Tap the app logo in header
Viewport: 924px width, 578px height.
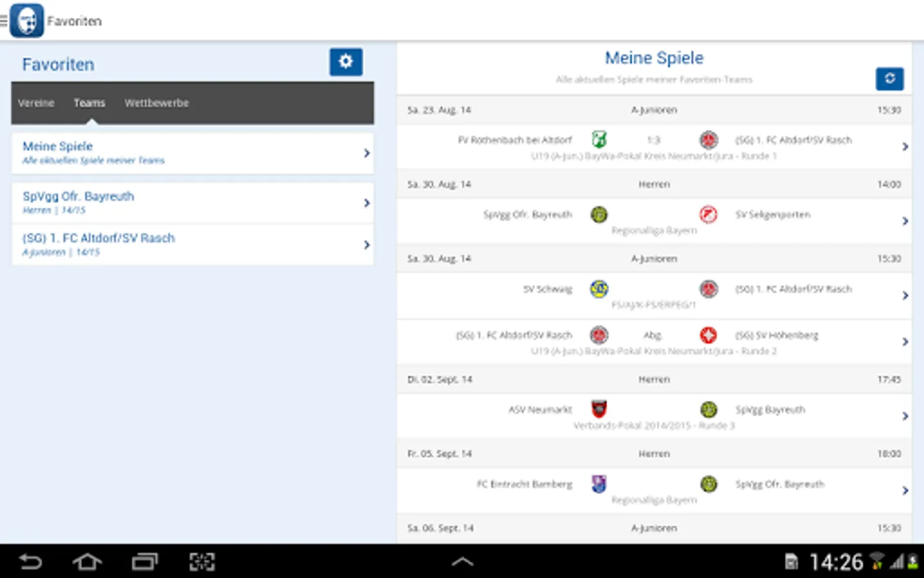tap(27, 21)
